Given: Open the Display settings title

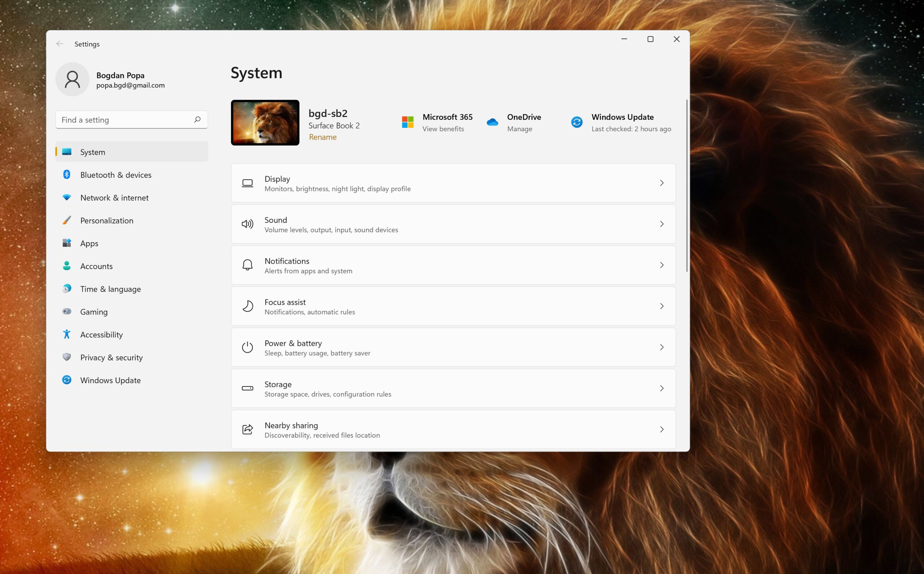Looking at the screenshot, I should (x=277, y=179).
